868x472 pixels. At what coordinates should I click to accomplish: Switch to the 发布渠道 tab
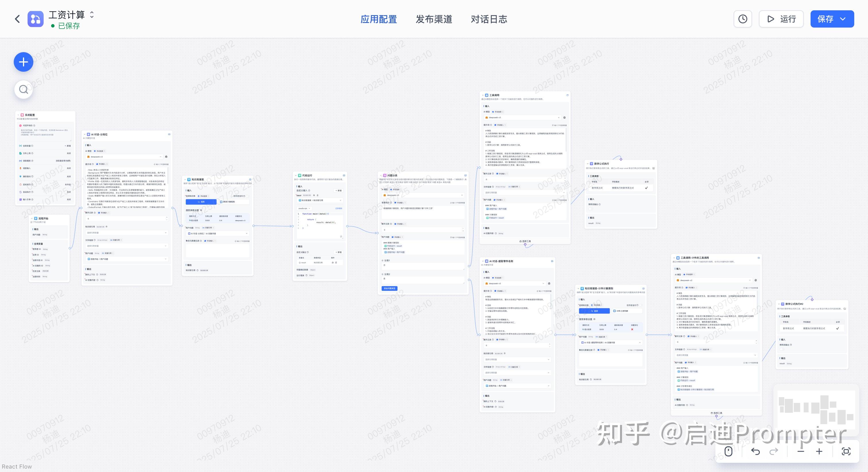click(434, 19)
